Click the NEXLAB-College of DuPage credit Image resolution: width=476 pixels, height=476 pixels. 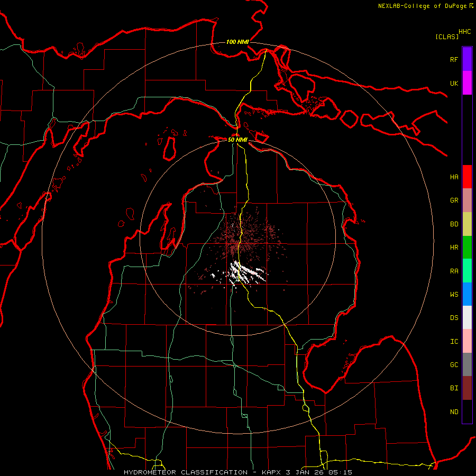coord(422,6)
